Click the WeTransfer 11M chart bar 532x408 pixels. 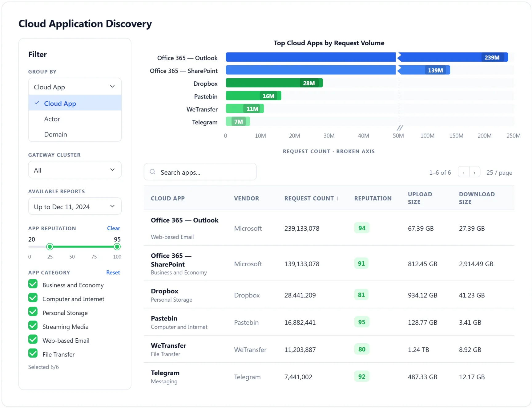(x=245, y=108)
